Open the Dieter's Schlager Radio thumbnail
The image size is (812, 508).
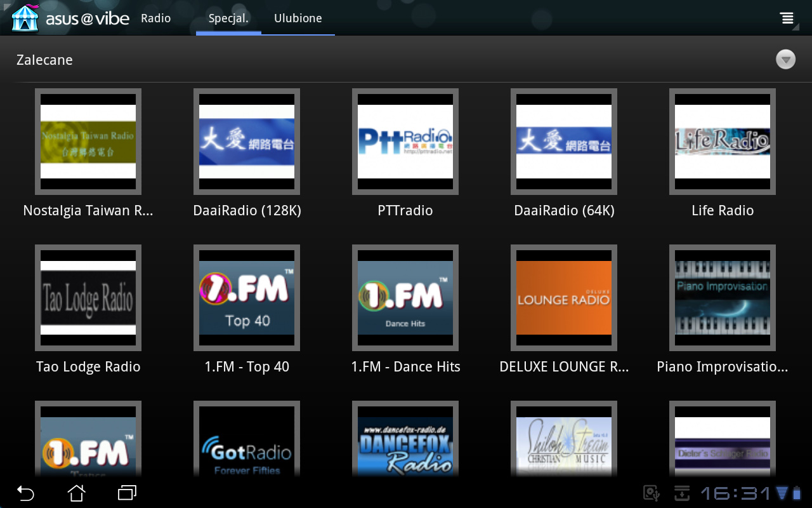click(723, 439)
